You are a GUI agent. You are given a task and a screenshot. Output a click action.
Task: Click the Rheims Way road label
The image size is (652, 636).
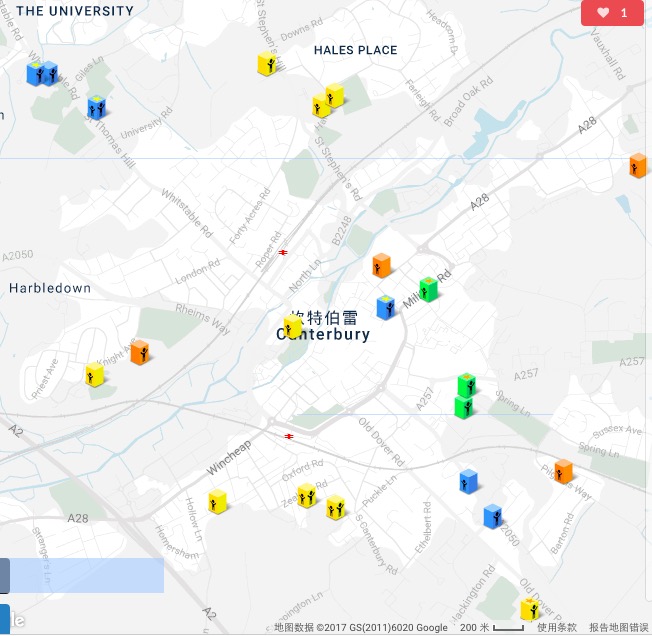click(x=203, y=319)
